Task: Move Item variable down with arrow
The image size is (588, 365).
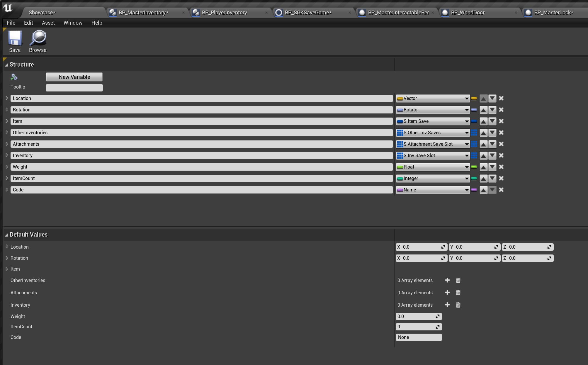Action: (492, 121)
